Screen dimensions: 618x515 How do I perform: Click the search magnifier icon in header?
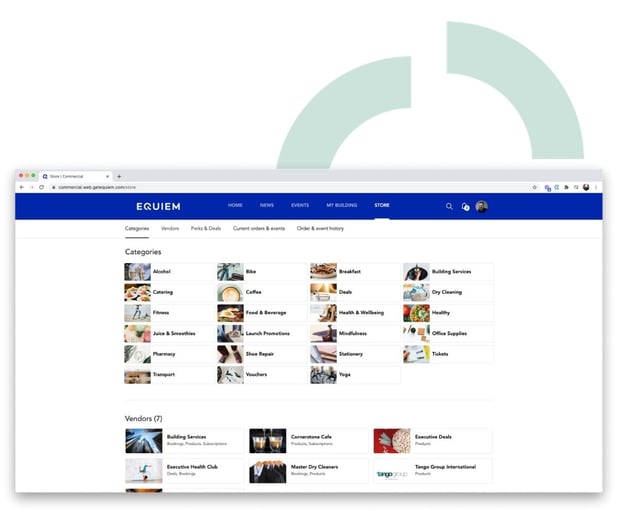coord(449,206)
